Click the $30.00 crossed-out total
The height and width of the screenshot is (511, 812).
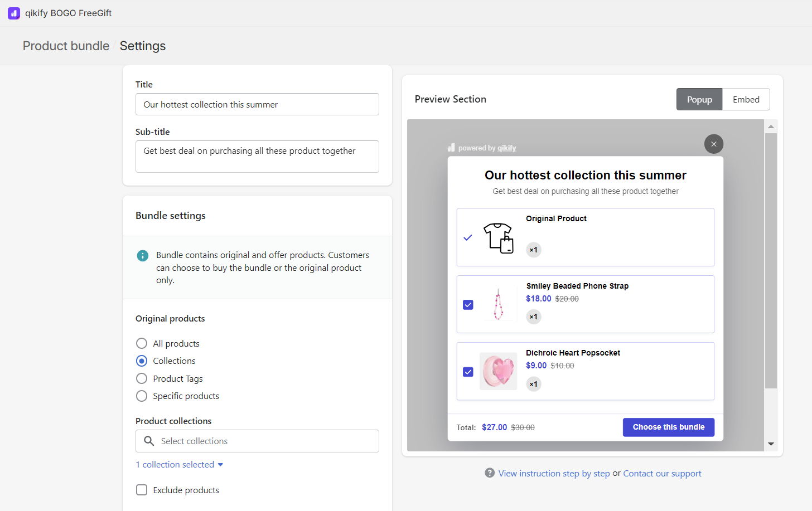point(523,427)
